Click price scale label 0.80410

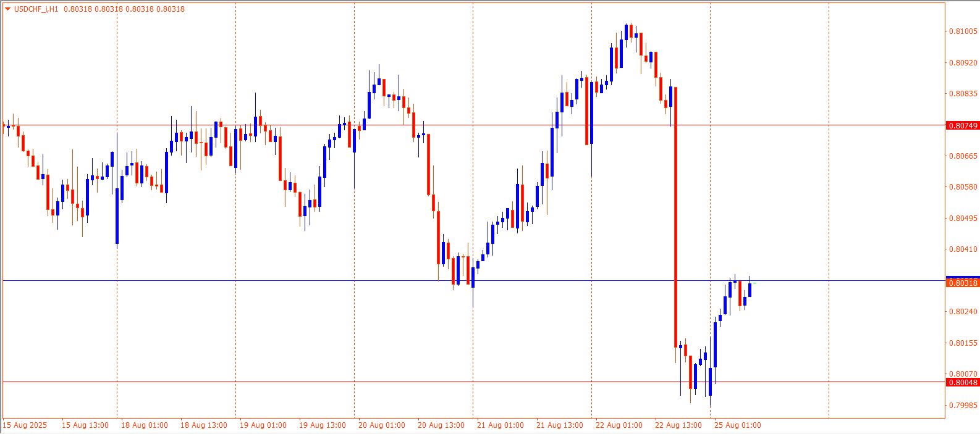pyautogui.click(x=963, y=249)
